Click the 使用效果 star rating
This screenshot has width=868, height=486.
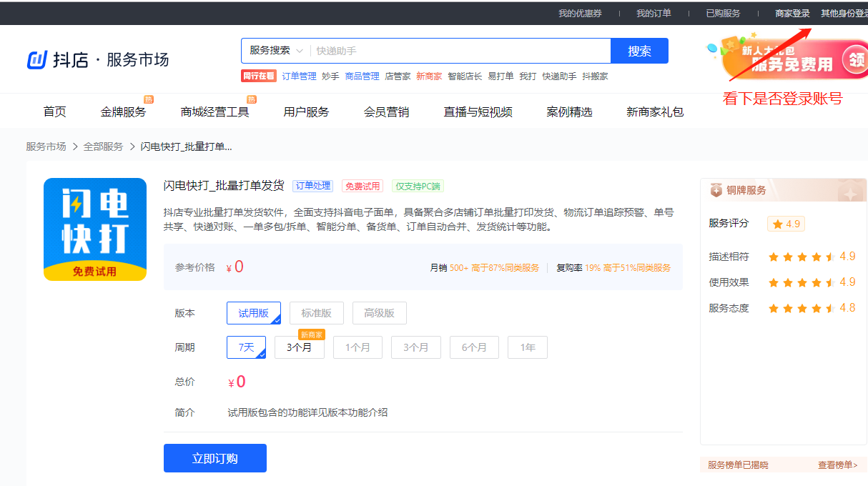coord(802,282)
